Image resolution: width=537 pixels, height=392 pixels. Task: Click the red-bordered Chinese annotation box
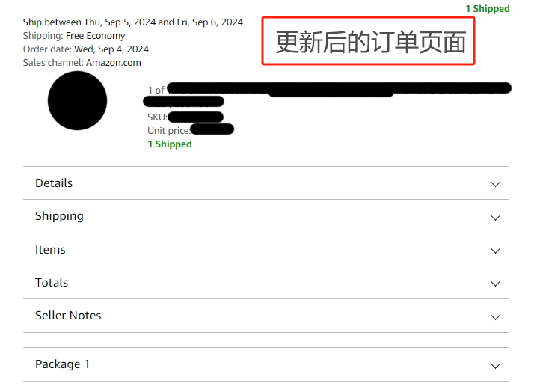click(x=368, y=41)
